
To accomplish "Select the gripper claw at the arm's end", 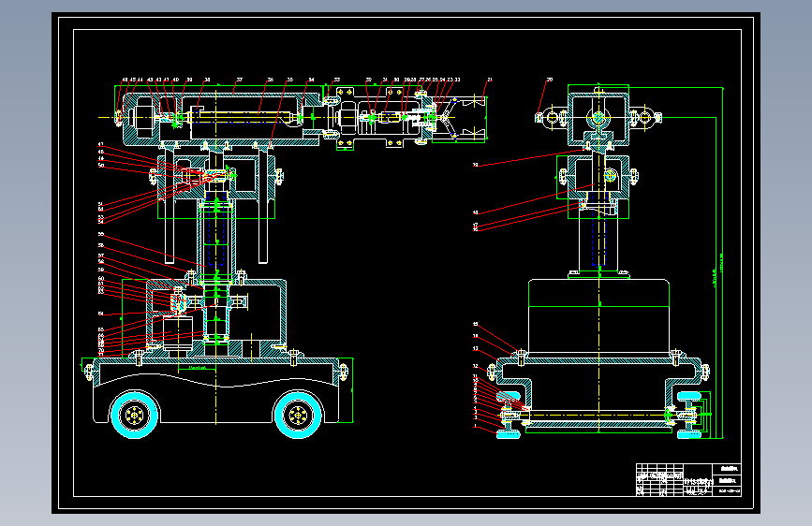I will [459, 119].
